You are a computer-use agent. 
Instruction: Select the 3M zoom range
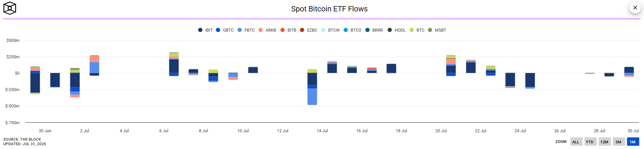point(618,142)
